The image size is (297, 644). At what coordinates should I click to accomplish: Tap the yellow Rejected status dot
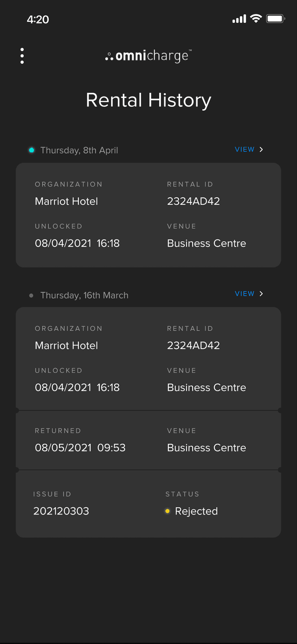[167, 511]
